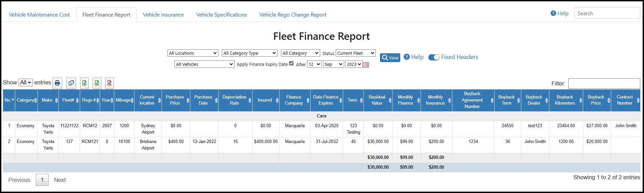This screenshot has width=644, height=193.
Task: Export the report to Excel
Action: pos(85,83)
